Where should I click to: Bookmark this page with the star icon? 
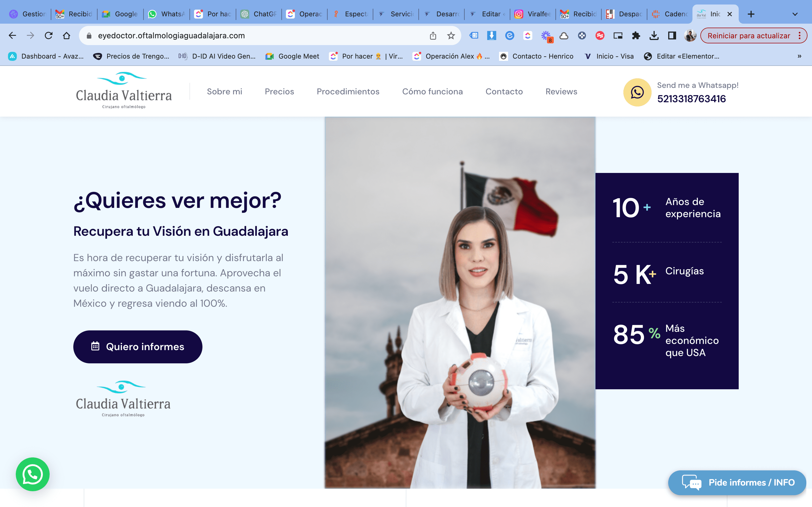coord(451,35)
